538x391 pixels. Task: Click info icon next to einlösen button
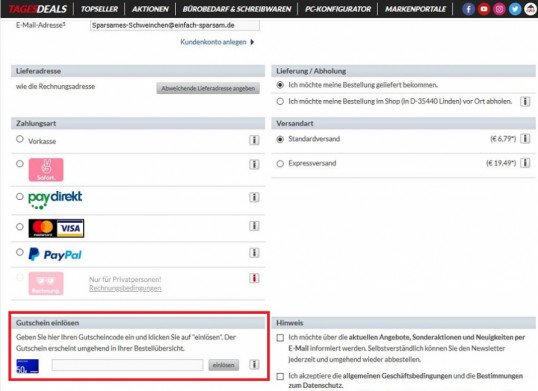[254, 364]
